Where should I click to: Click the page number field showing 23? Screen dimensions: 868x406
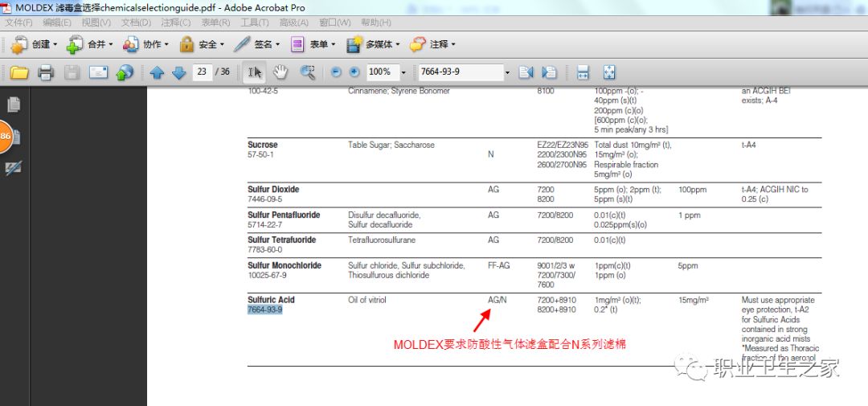click(202, 72)
